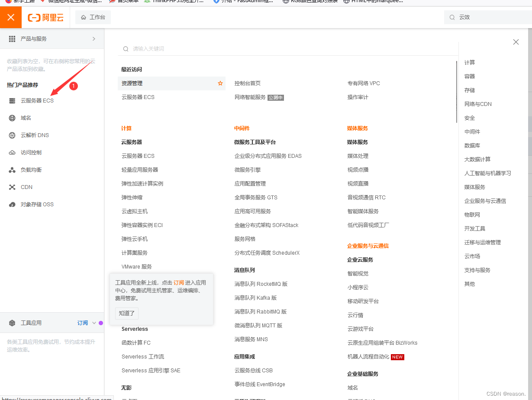Viewport: 532px width, 400px height.
Task: Open 函数计算 FC product
Action: point(136,343)
